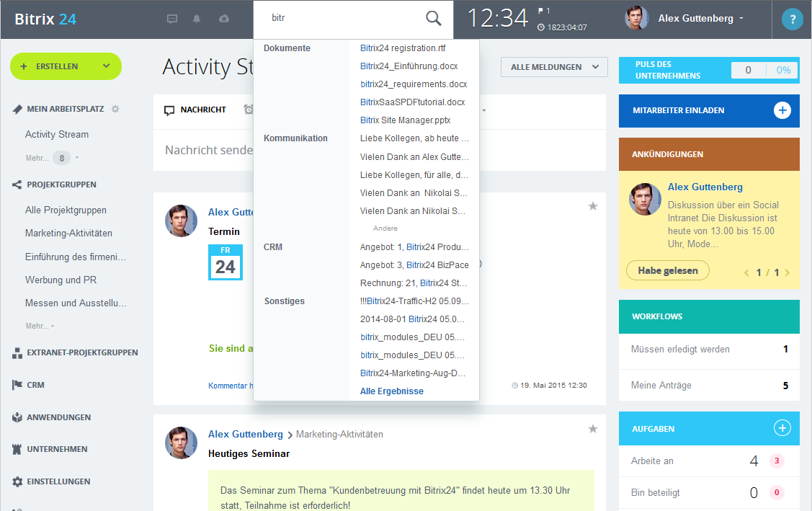Viewport: 812px width, 511px height.
Task: Go to previous announcement arrow
Action: tap(746, 272)
